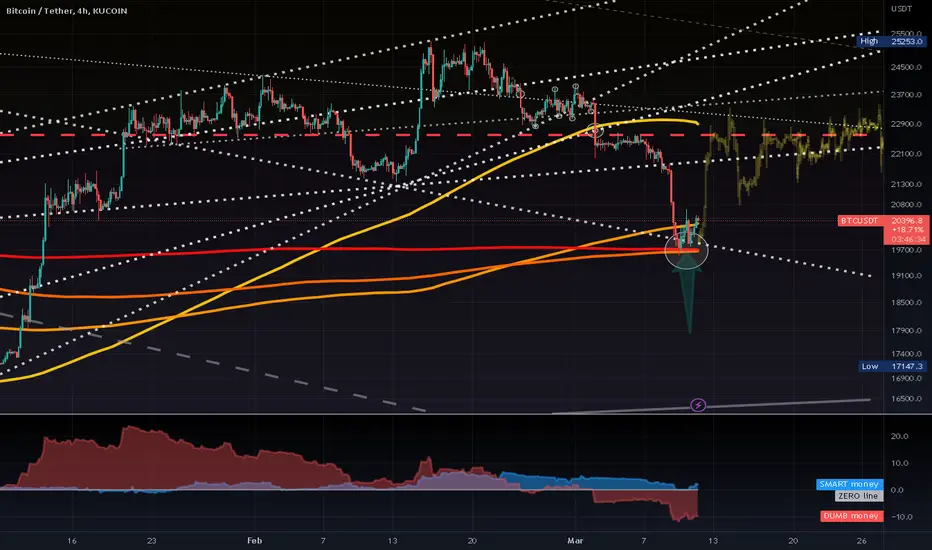Click the Mar label on the time axis
Screen dimensions: 932x550
(x=575, y=540)
